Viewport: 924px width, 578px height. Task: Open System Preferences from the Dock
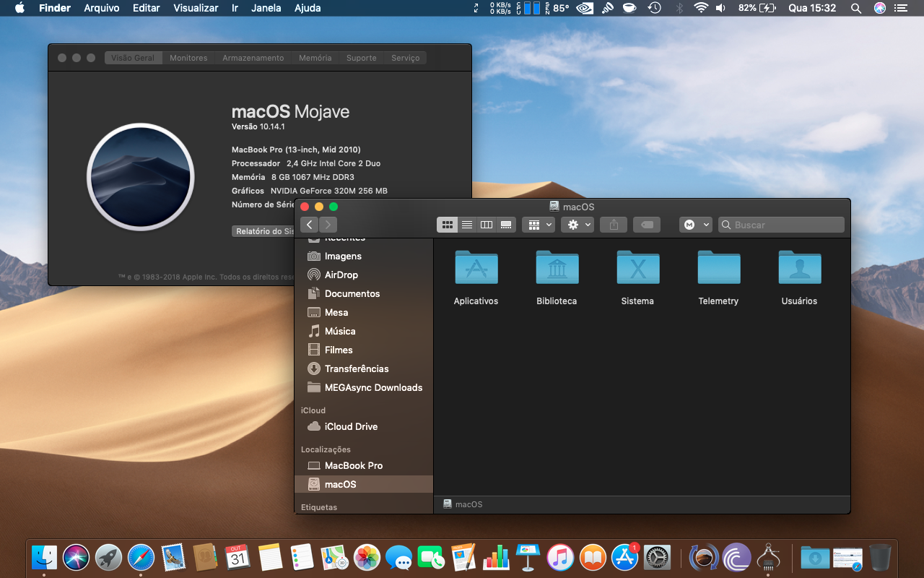click(657, 557)
